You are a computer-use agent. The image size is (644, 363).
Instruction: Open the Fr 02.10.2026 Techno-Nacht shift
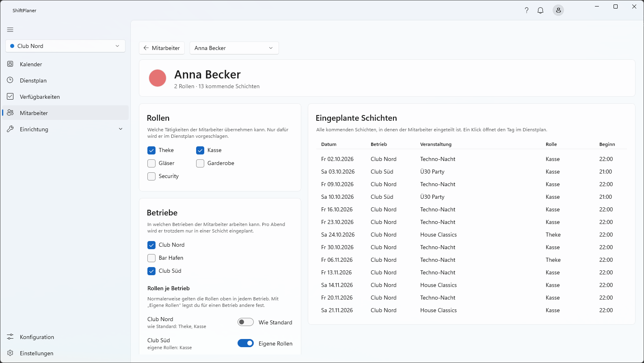[x=471, y=159]
